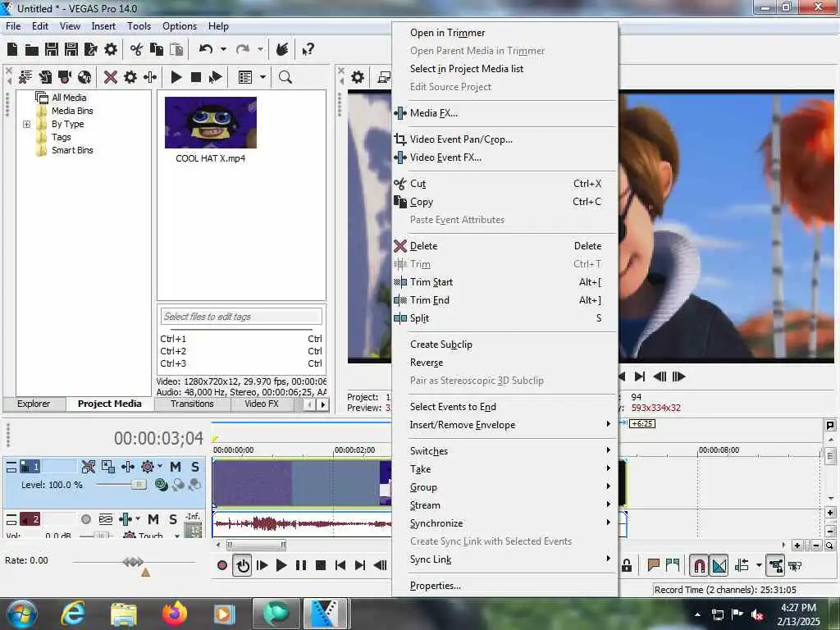
Task: Stop preview in Project Media toolbar
Action: [x=195, y=77]
